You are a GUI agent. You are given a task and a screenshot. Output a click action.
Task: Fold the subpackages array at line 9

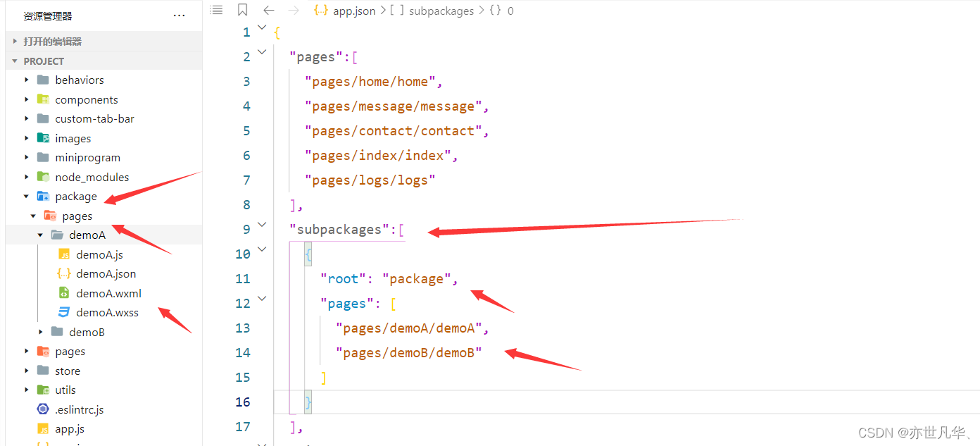262,224
